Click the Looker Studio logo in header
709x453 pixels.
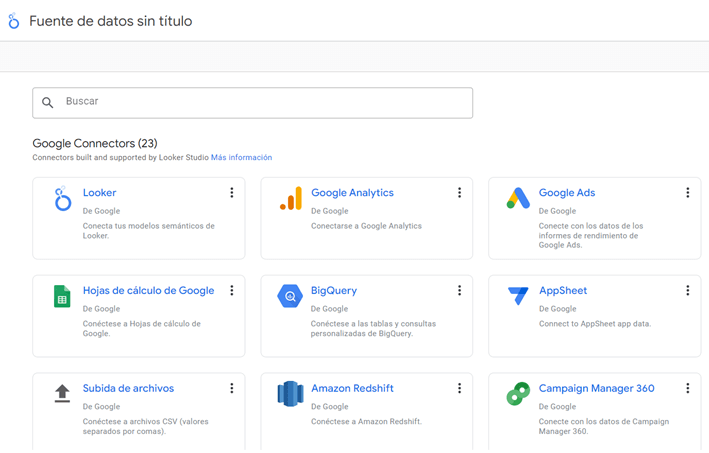[14, 21]
